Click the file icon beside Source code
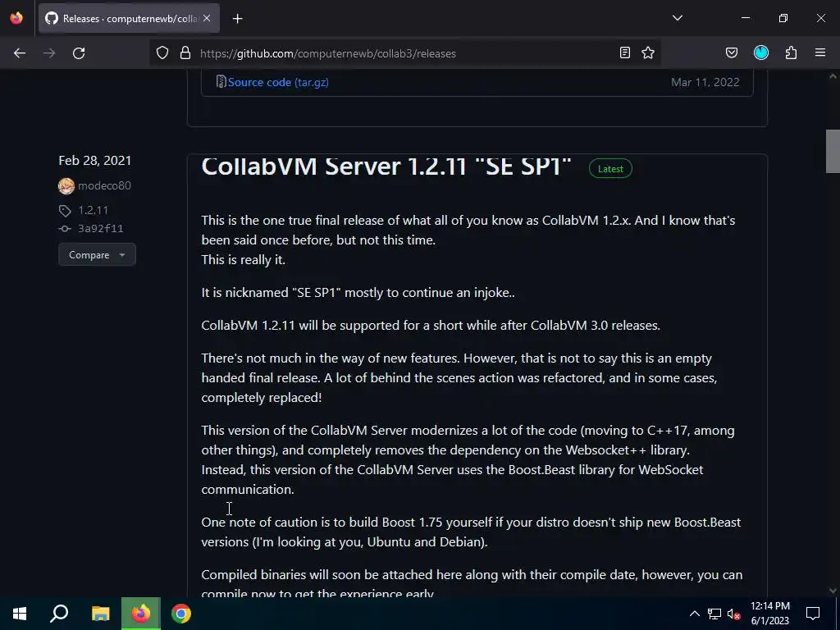Viewport: 840px width, 630px height. (221, 81)
